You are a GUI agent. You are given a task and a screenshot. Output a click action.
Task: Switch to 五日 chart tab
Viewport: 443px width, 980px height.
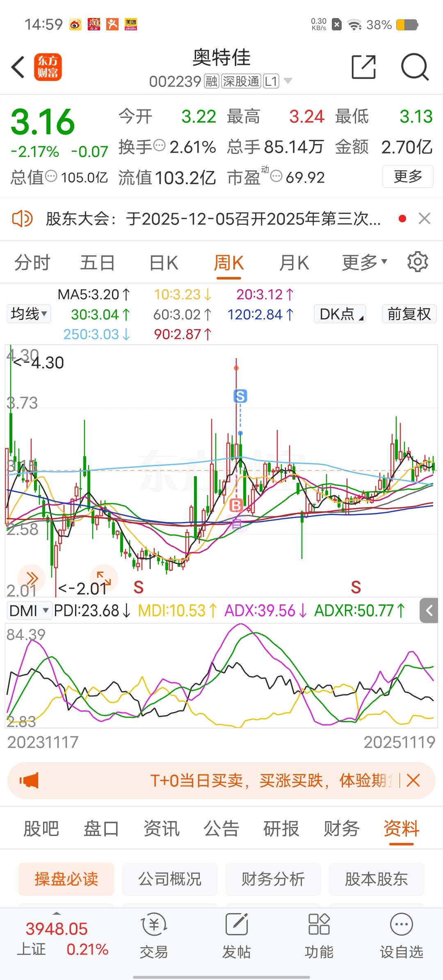pos(97,262)
